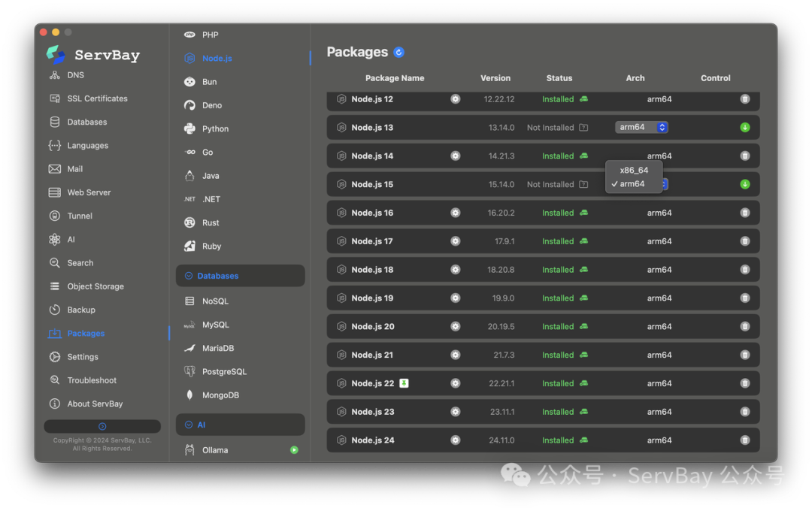812x508 pixels.
Task: Choose x86_64 in the arch popup
Action: 634,170
